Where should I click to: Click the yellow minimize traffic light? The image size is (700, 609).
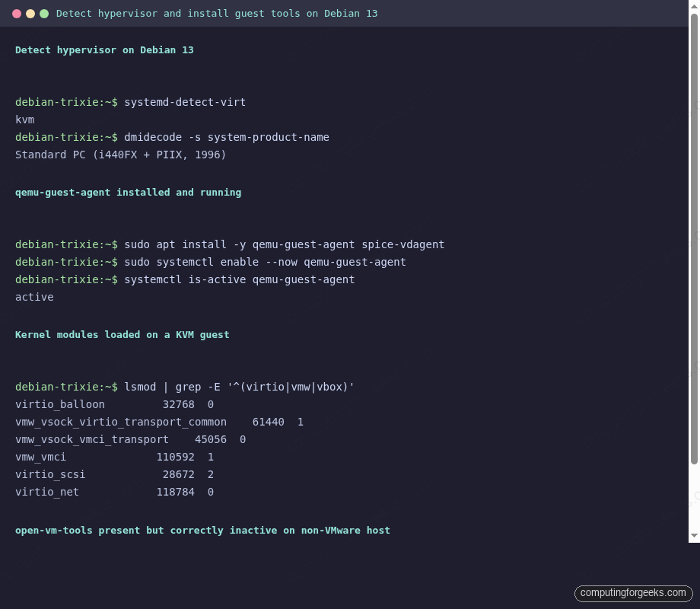[x=30, y=13]
